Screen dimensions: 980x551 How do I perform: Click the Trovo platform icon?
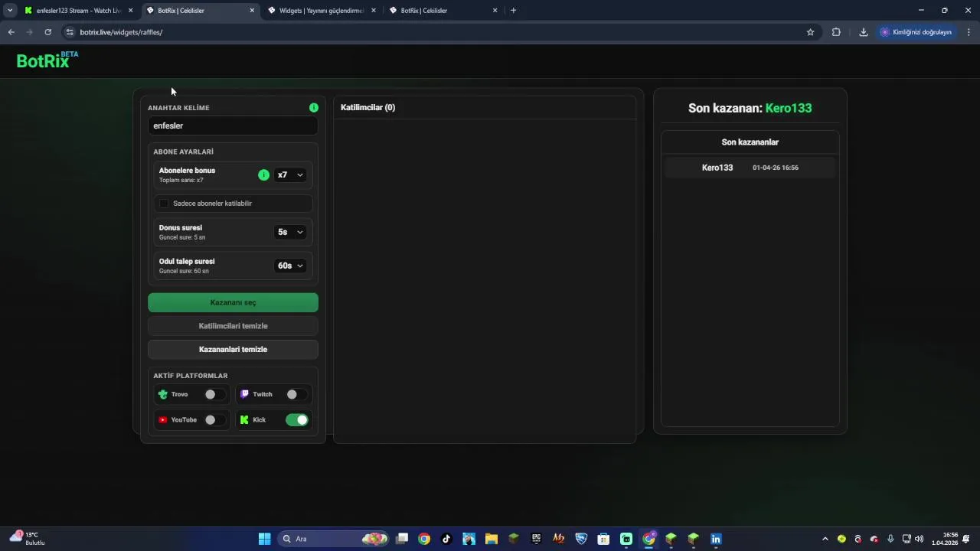(x=162, y=394)
